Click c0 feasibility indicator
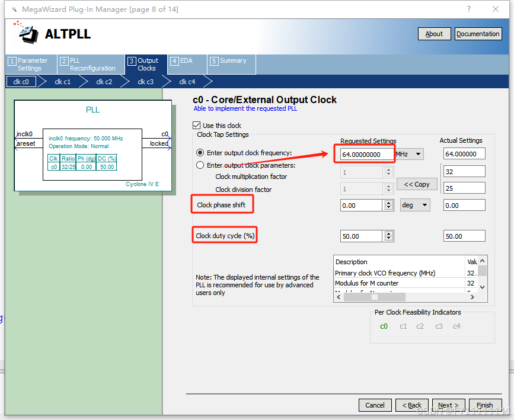The image size is (514, 420). pyautogui.click(x=384, y=326)
